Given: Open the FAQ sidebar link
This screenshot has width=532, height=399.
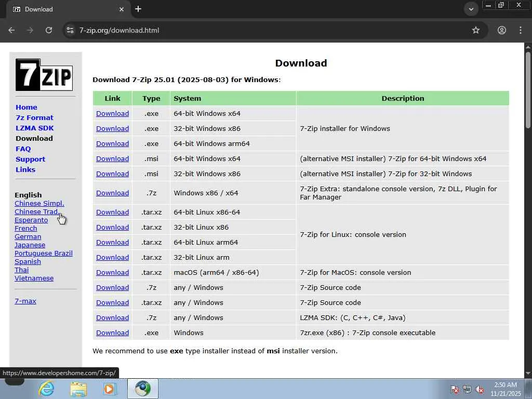Looking at the screenshot, I should [x=23, y=149].
